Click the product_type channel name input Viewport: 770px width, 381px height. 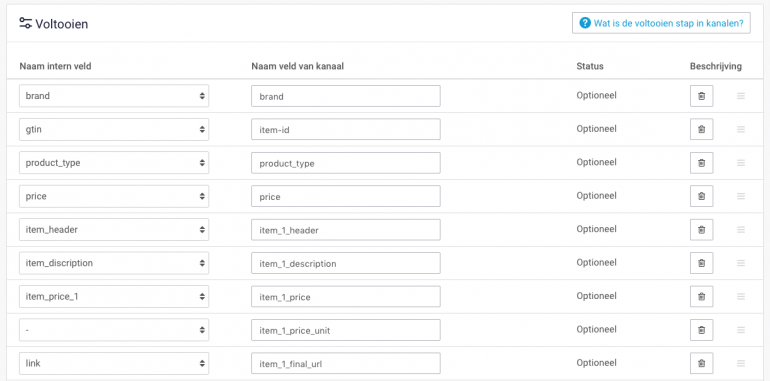point(346,163)
